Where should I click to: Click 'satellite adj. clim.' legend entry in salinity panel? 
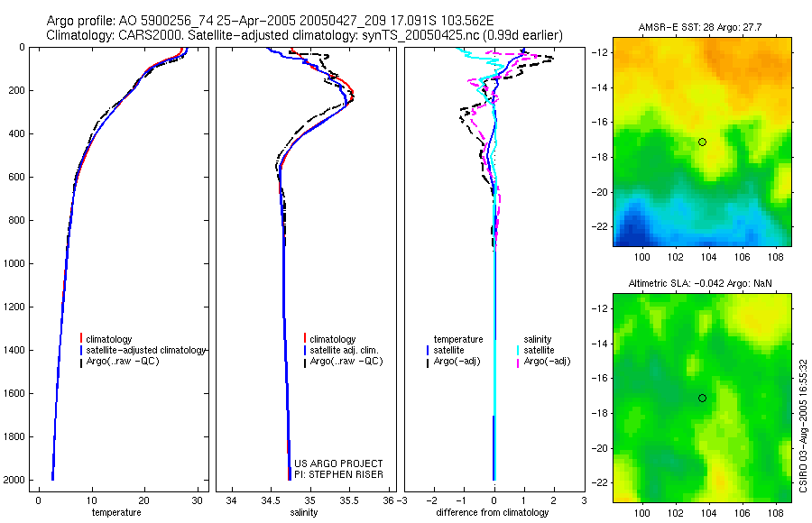click(344, 351)
